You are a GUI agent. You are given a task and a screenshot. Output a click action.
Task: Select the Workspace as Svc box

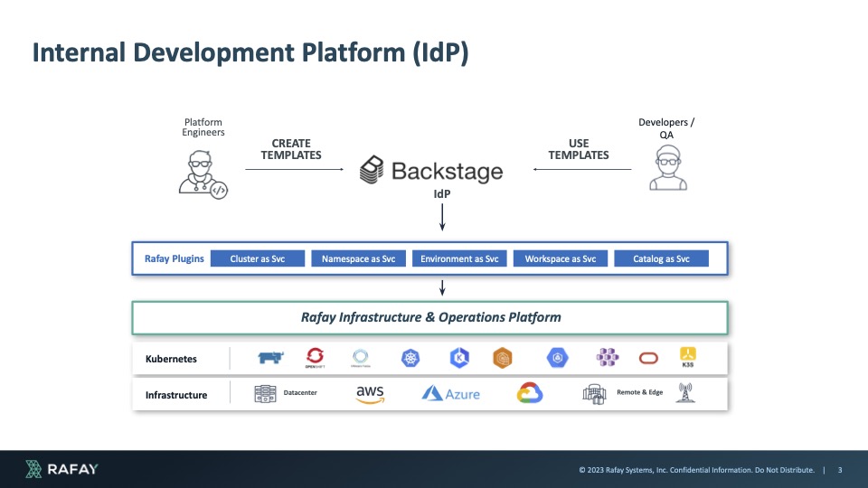[561, 258]
